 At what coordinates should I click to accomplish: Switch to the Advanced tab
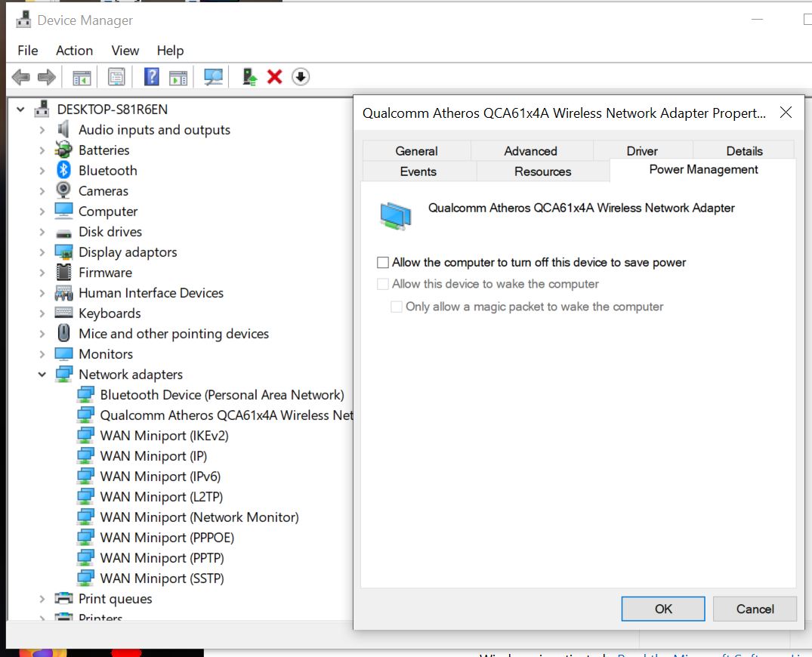coord(530,151)
